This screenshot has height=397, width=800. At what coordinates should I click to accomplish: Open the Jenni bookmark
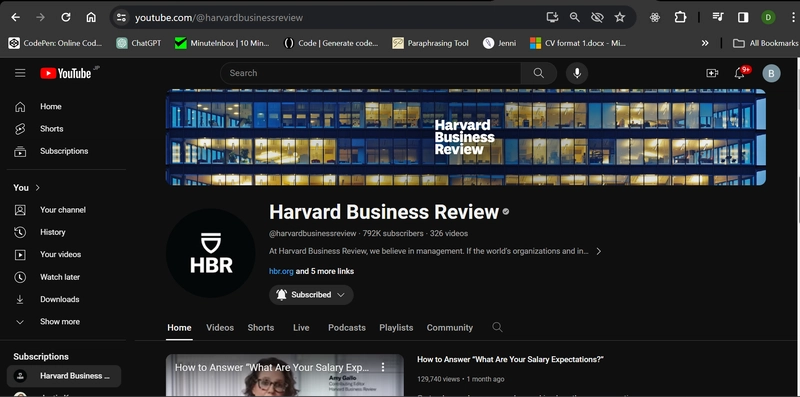[x=499, y=43]
